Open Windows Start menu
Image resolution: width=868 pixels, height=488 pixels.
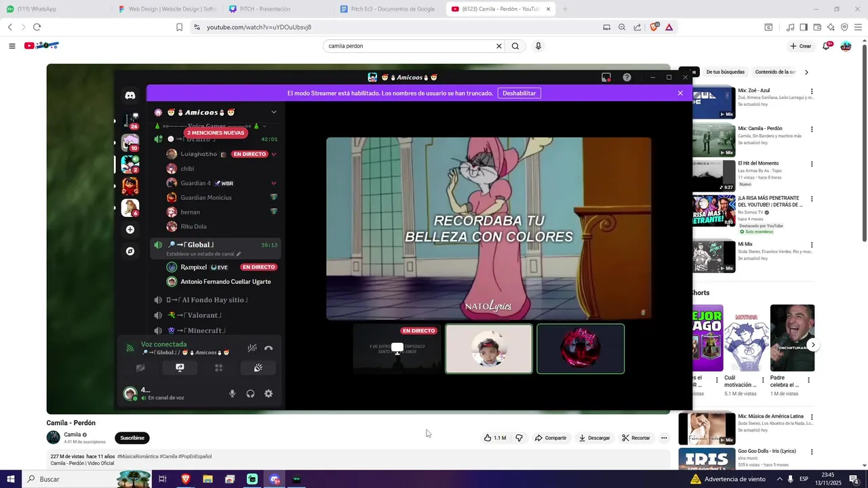pos(11,479)
